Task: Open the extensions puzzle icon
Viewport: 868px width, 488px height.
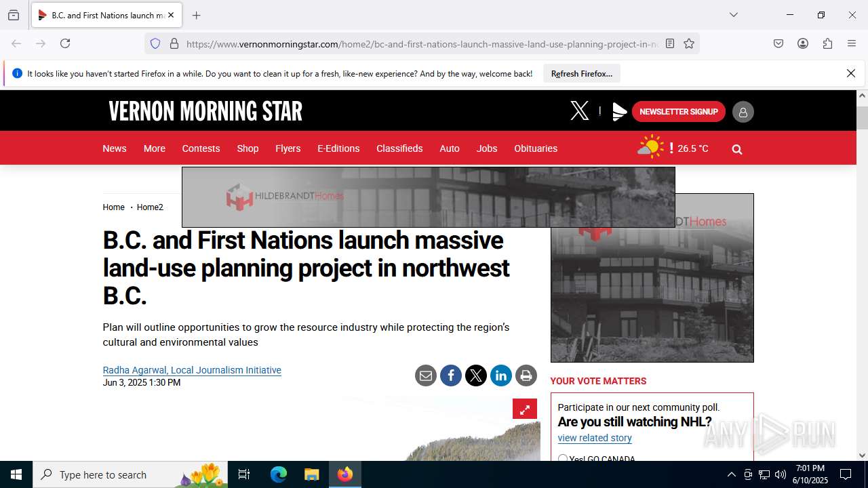Action: [x=827, y=43]
